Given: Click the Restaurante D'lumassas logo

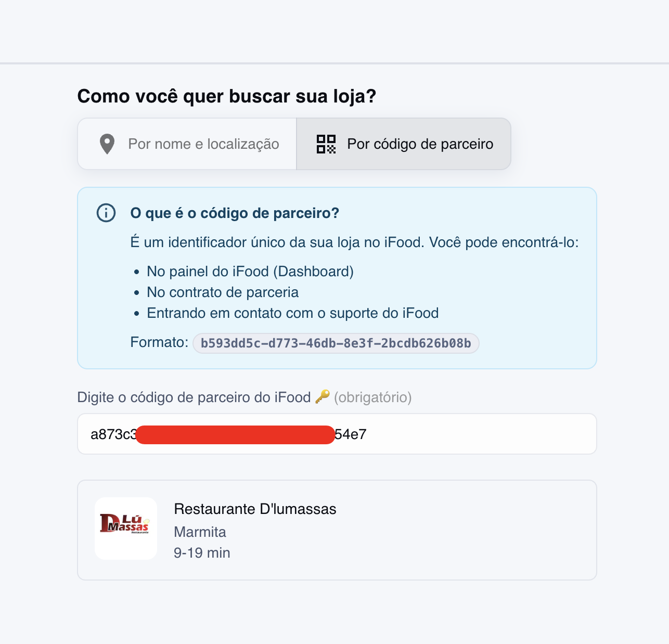Looking at the screenshot, I should coord(126,529).
